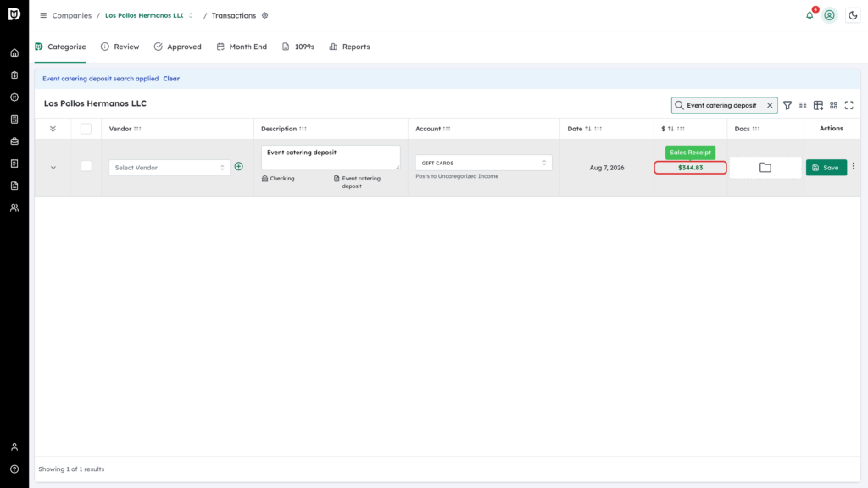The height and width of the screenshot is (488, 868).
Task: Open the three-dot row actions menu
Action: pos(854,166)
